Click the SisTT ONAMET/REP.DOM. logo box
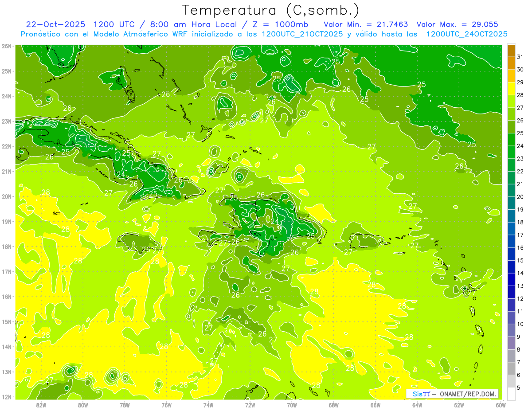This screenshot has height=411, width=532. [x=452, y=394]
